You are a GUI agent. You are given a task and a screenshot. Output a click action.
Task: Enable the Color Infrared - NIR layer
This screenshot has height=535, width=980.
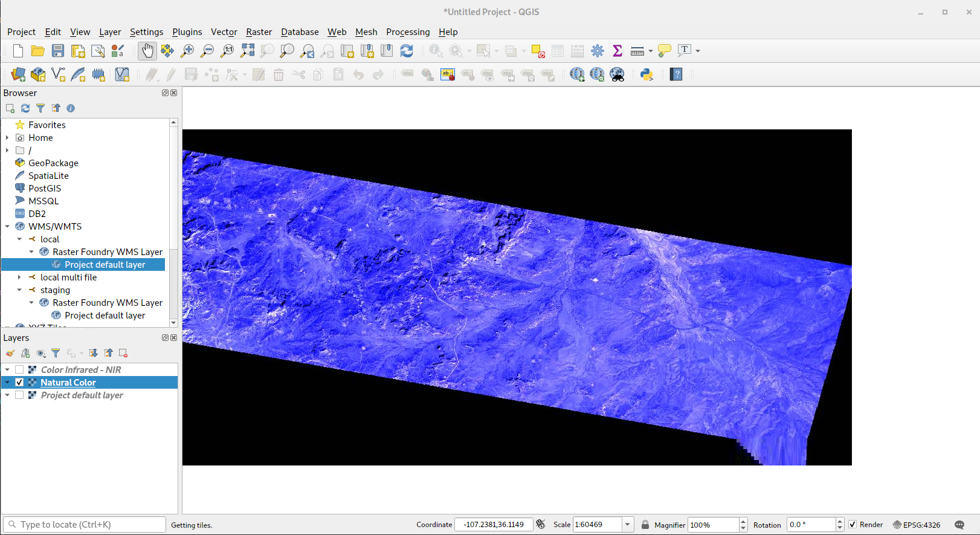pos(19,370)
